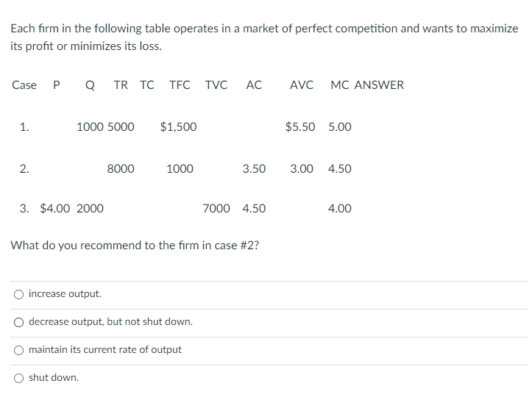Click the $4.00 price in case 3

coord(54,208)
